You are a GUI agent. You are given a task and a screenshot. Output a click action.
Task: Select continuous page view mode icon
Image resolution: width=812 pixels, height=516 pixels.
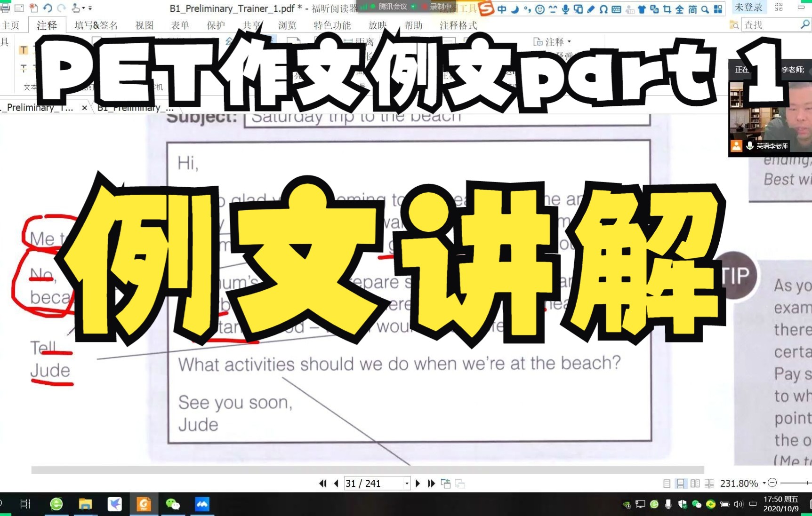pos(680,483)
